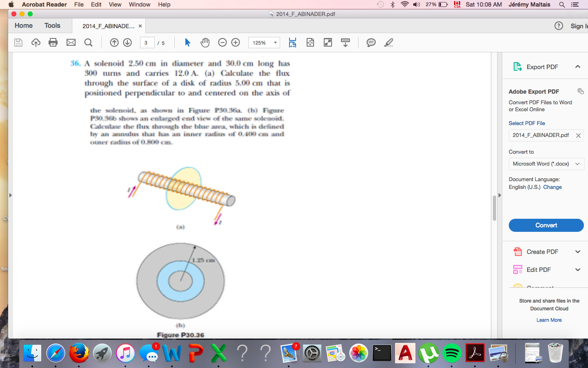Collapse the Export PDF section
Image resolution: width=588 pixels, height=368 pixels.
[x=577, y=67]
